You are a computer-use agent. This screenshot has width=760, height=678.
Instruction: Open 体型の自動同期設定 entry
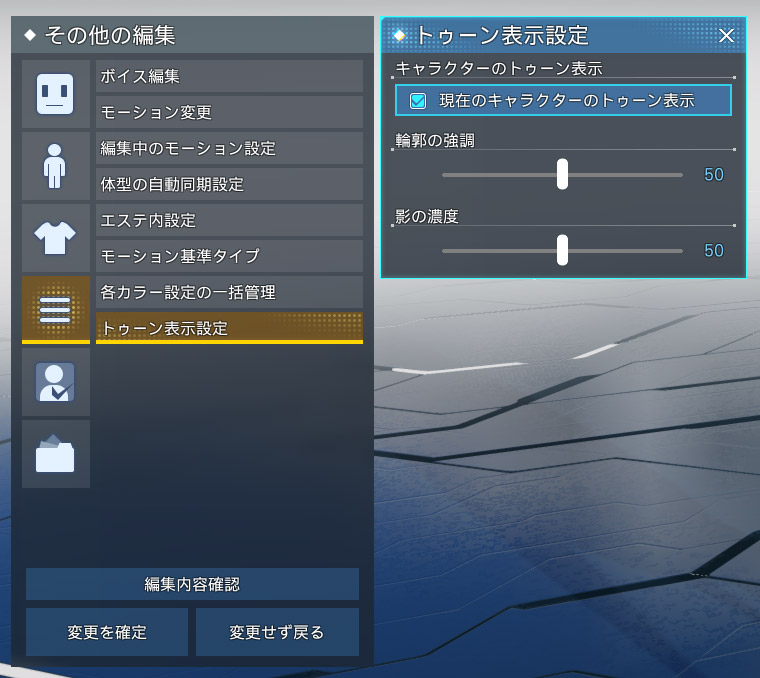[229, 184]
